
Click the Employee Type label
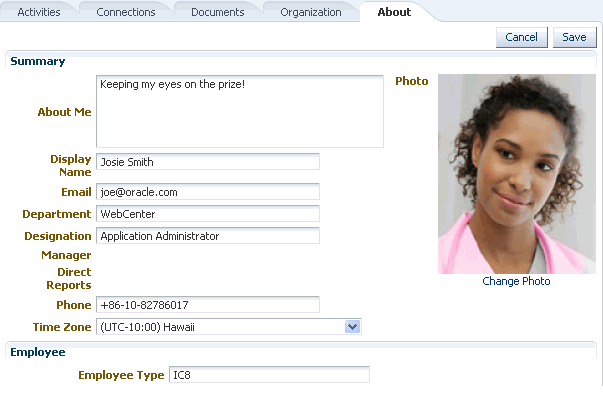point(121,375)
